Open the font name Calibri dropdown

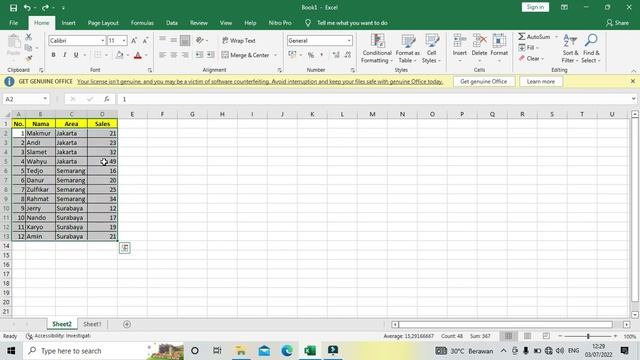coord(102,40)
